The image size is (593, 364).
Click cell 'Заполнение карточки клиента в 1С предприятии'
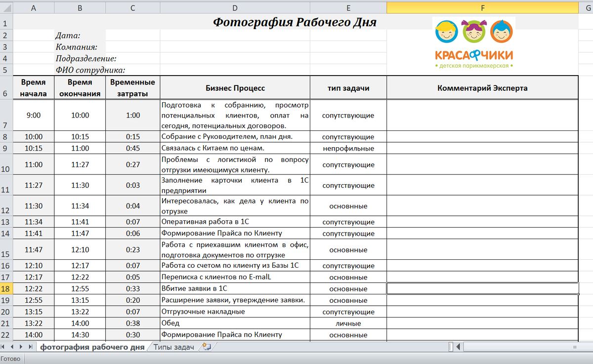[235, 185]
